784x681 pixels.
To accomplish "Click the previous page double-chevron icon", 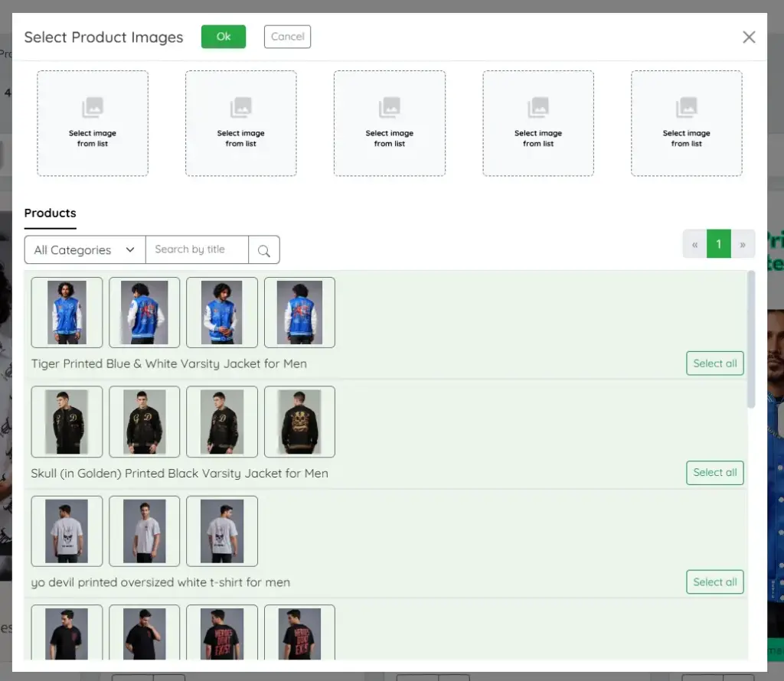I will 694,243.
